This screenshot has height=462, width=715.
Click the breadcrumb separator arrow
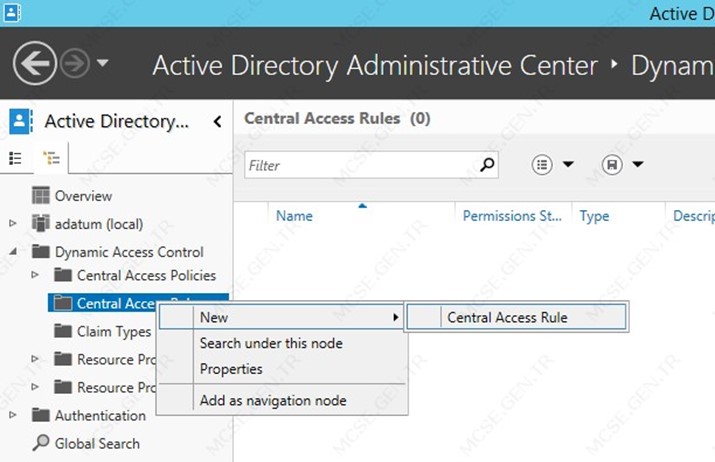coord(615,63)
